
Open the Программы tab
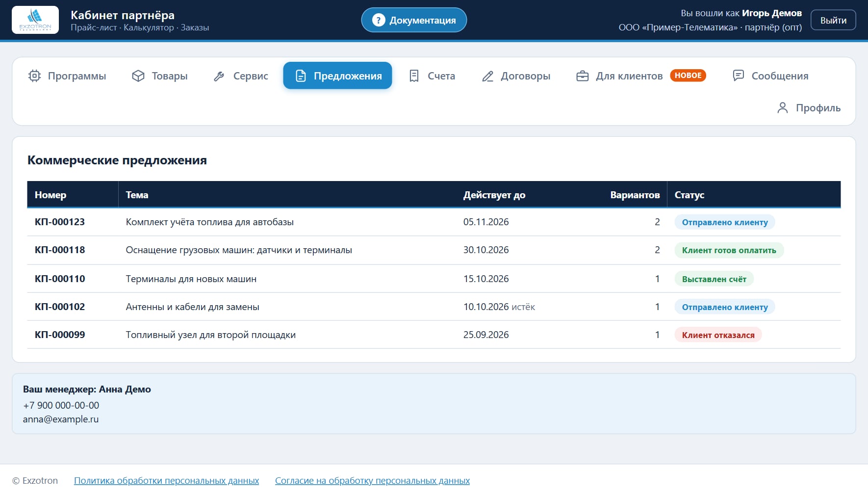pos(67,76)
